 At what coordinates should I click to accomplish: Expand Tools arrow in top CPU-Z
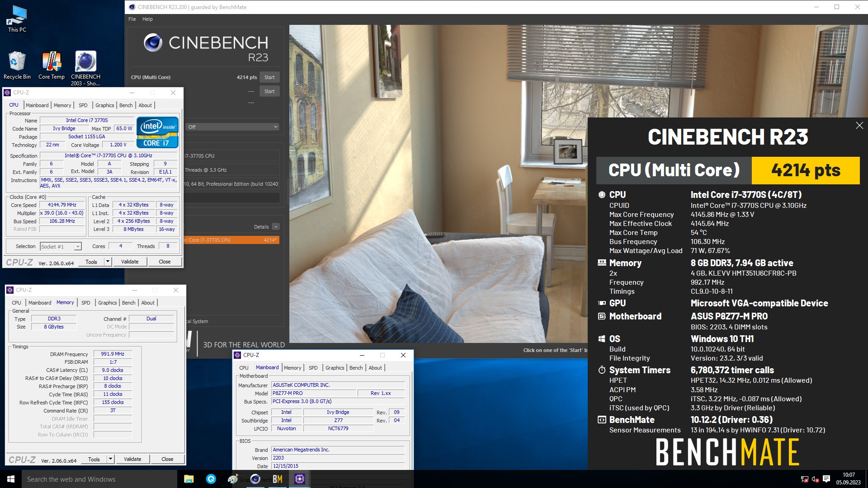(x=108, y=262)
